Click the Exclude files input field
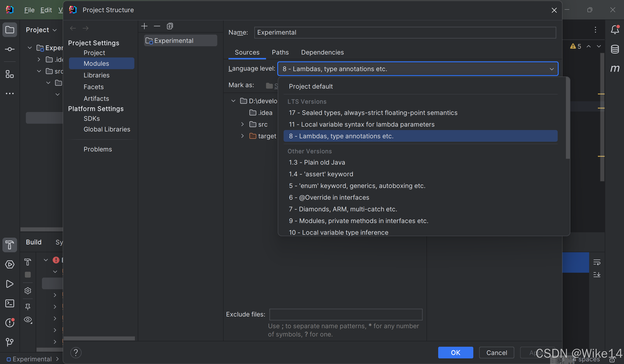The image size is (624, 364). tap(345, 314)
